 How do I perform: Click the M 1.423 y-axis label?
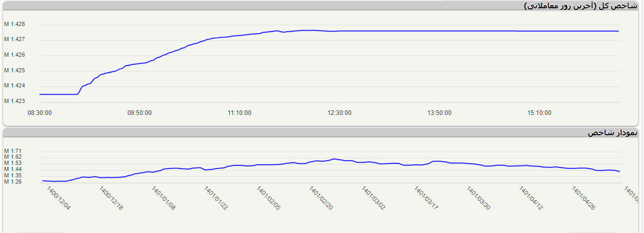coord(15,101)
